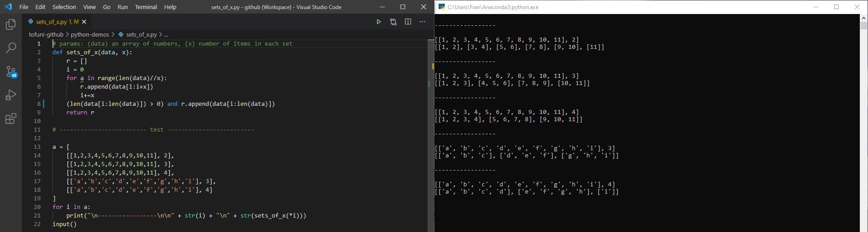Click the VS Code window title text

(x=276, y=7)
